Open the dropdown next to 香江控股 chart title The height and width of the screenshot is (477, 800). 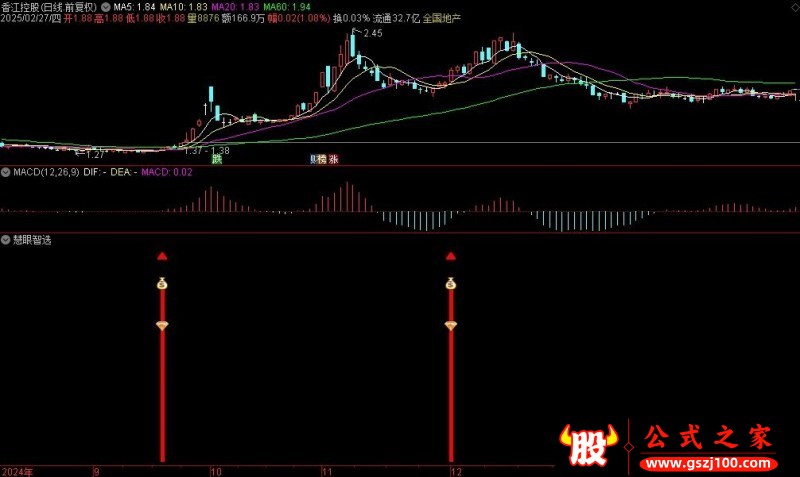pyautogui.click(x=106, y=7)
